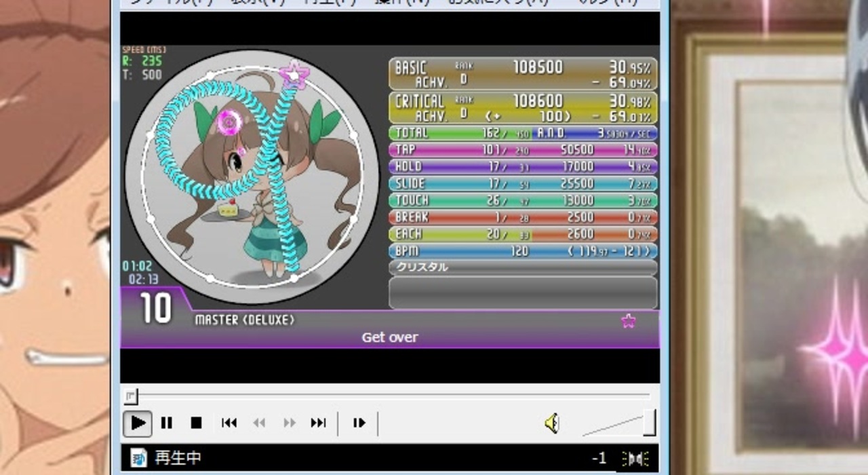868x475 pixels.
Task: Click the 'SLIDE' row label
Action: coord(410,183)
